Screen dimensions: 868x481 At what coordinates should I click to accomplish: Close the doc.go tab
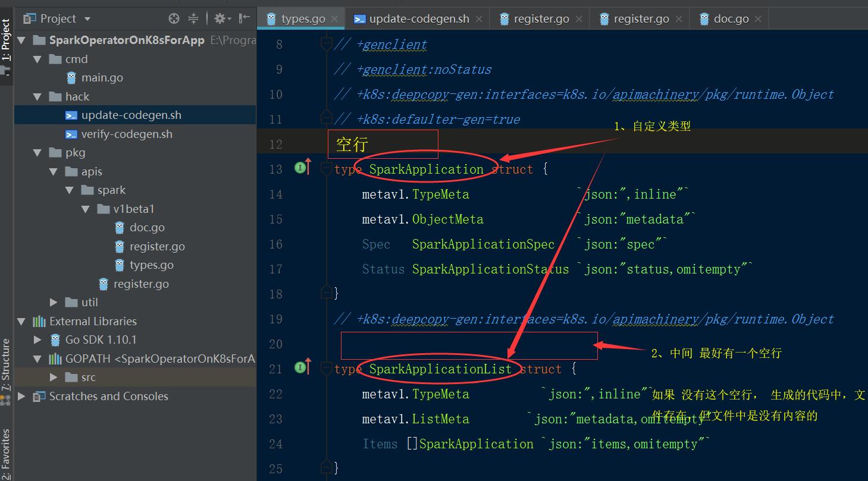point(758,19)
